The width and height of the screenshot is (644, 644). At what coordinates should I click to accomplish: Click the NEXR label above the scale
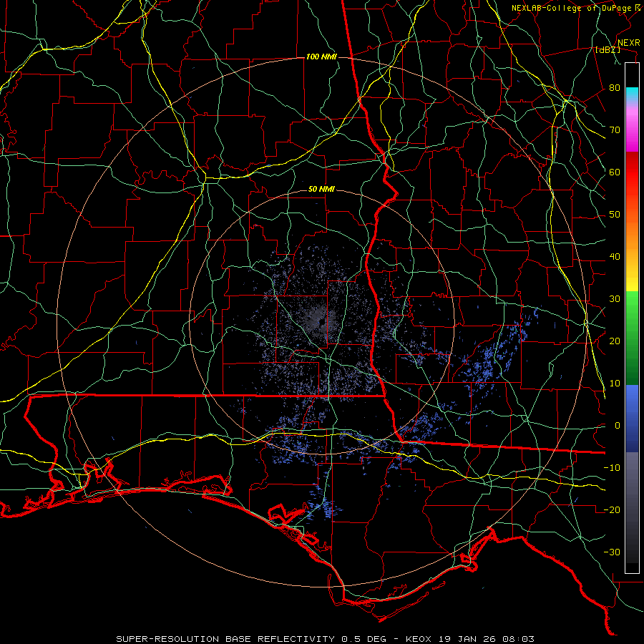click(629, 43)
